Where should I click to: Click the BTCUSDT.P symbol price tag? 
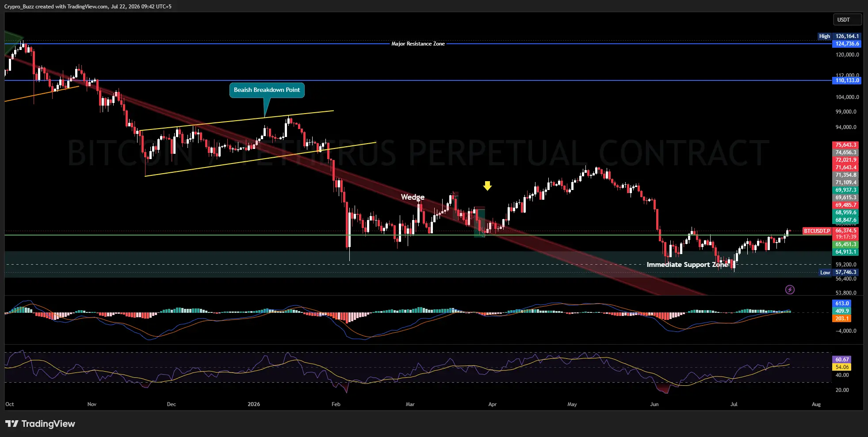point(817,231)
